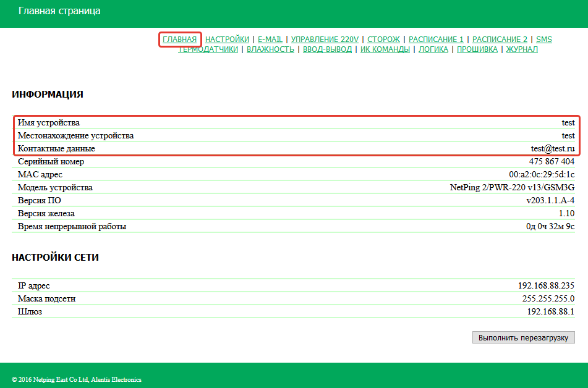588x388 pixels.
Task: Click the contact email test@test.ru
Action: tap(552, 149)
